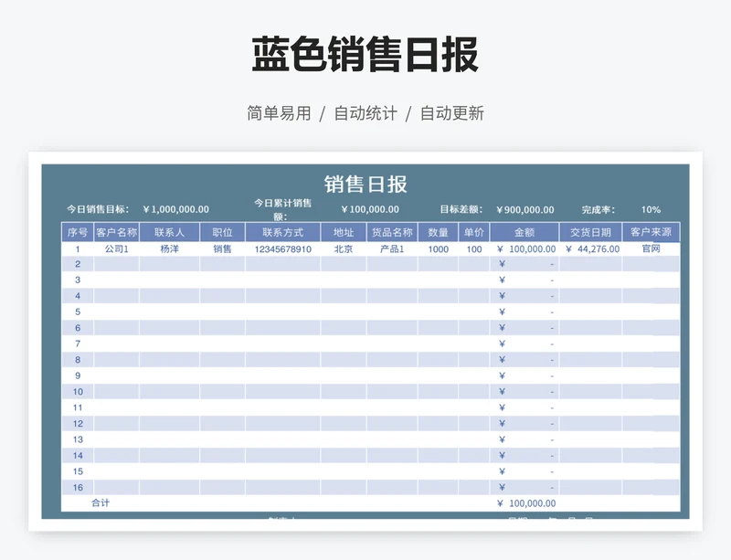Select row number 8 cell

pyautogui.click(x=78, y=360)
